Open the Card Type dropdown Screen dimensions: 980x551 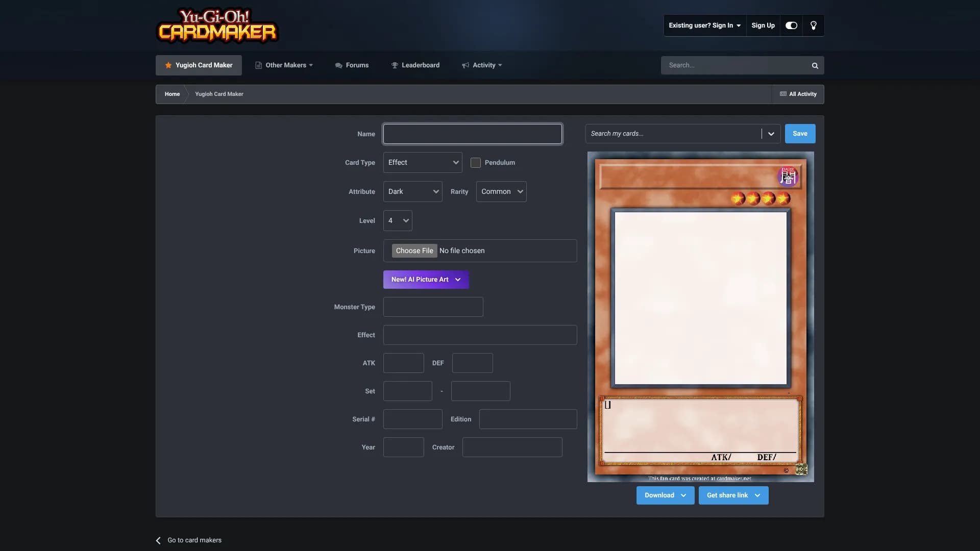[423, 162]
